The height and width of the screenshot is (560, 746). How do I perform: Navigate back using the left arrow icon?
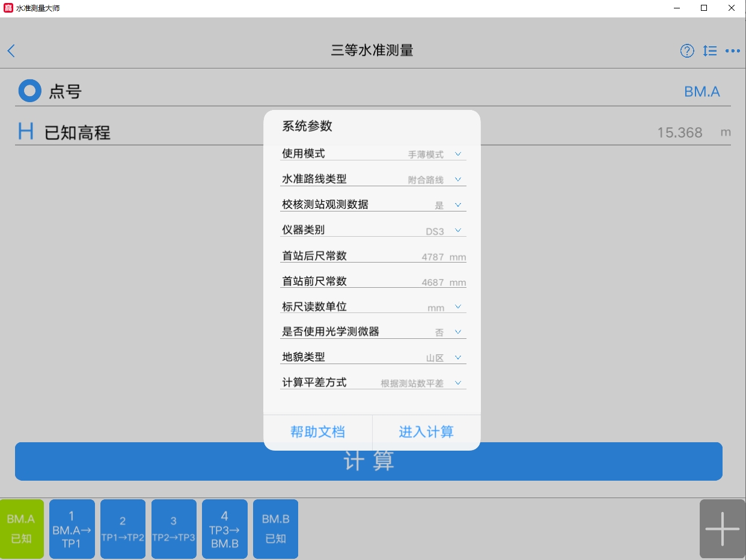pos(11,50)
